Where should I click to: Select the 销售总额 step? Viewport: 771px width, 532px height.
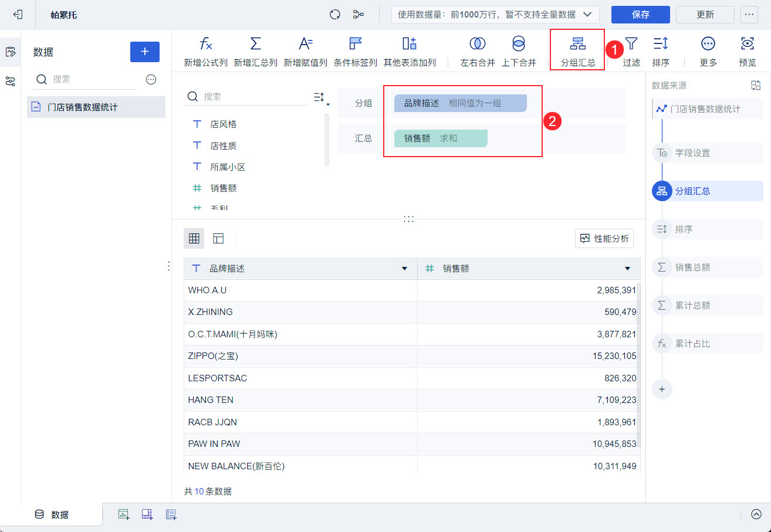click(x=708, y=267)
